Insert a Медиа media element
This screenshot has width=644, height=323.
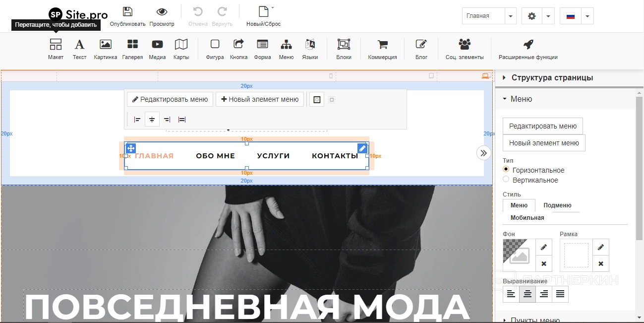click(x=157, y=49)
